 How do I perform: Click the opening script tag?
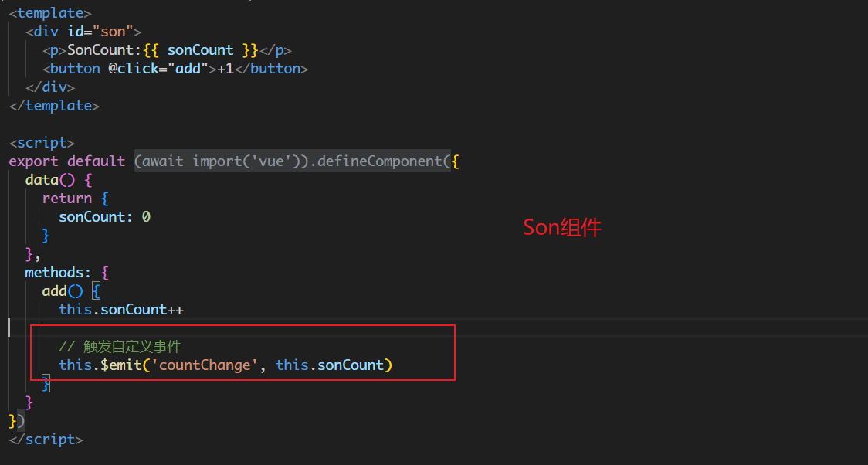pyautogui.click(x=42, y=143)
